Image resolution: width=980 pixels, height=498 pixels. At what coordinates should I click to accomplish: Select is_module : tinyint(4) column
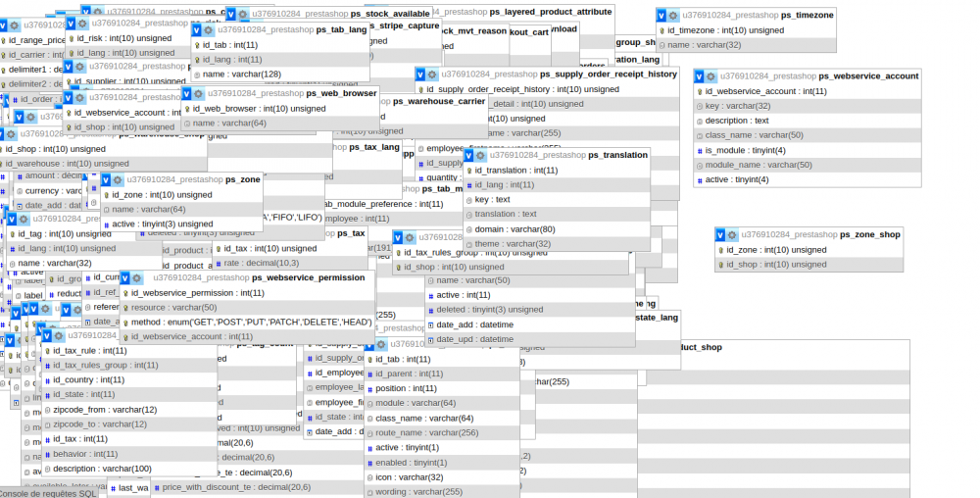tap(808, 150)
